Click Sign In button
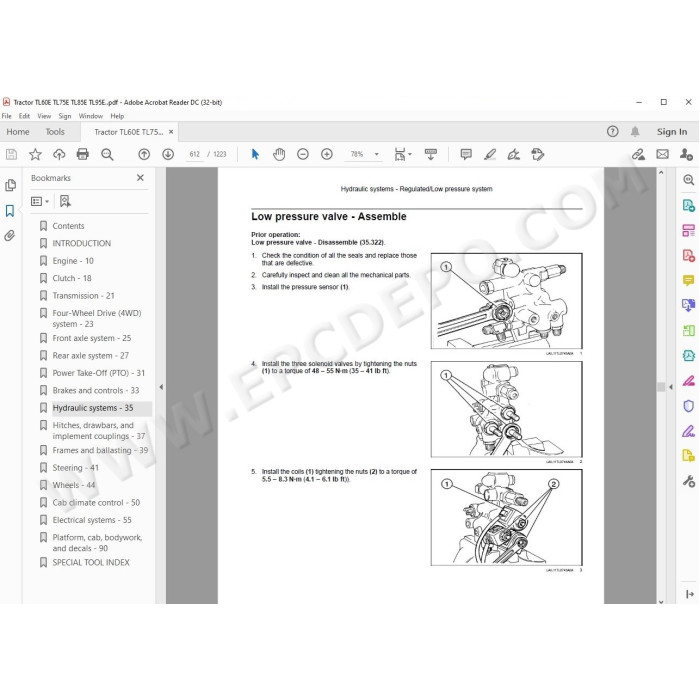Image resolution: width=700 pixels, height=700 pixels. pos(671,132)
